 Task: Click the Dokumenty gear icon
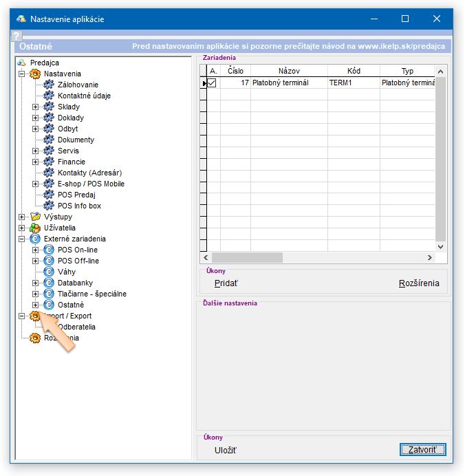(49, 140)
